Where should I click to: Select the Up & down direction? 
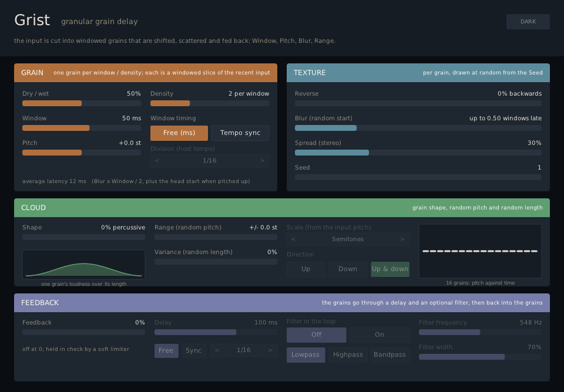click(x=390, y=269)
